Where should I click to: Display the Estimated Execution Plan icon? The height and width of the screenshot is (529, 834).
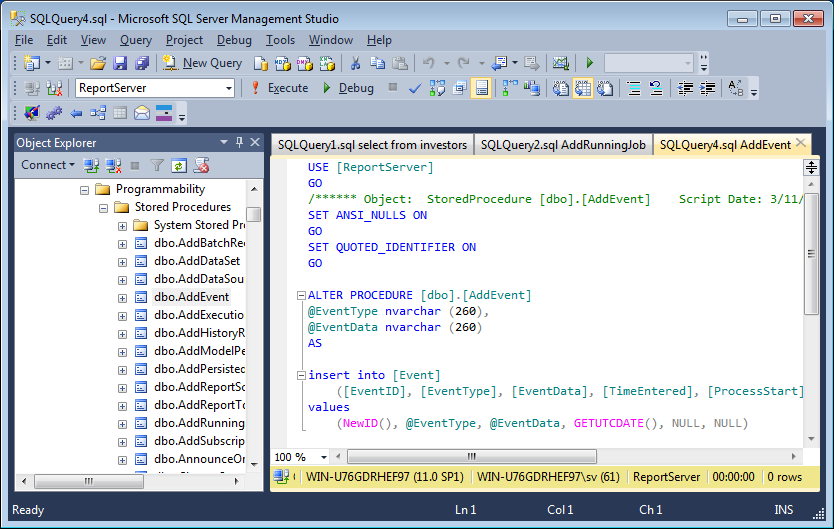pos(437,88)
